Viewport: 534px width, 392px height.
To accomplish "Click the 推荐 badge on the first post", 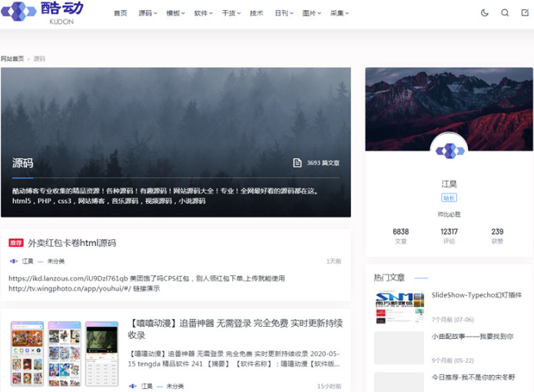I will [16, 243].
